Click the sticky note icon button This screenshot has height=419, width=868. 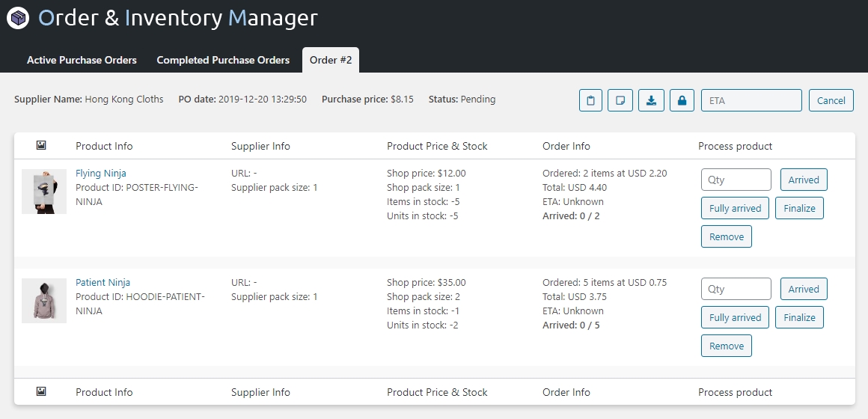[620, 100]
